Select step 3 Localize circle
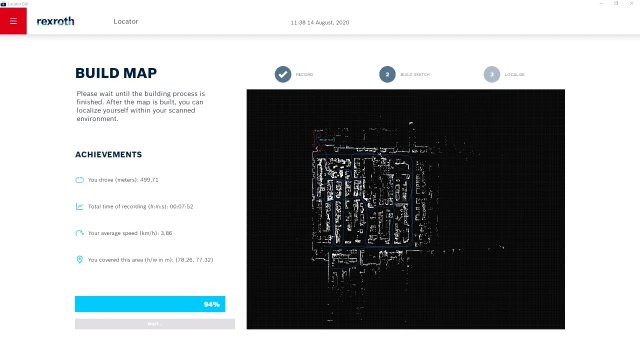The width and height of the screenshot is (640, 360). pyautogui.click(x=492, y=74)
